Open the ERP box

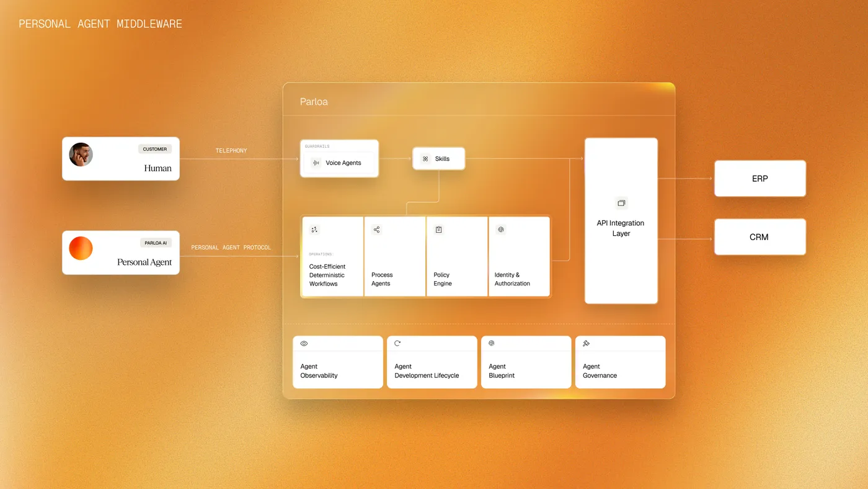pos(760,179)
